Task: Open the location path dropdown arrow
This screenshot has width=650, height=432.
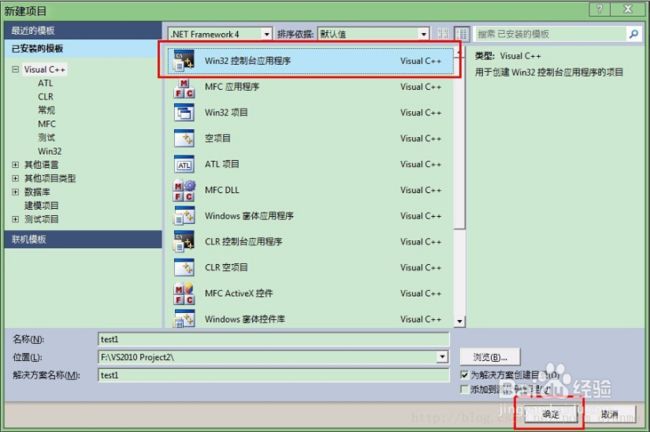Action: tap(442, 357)
